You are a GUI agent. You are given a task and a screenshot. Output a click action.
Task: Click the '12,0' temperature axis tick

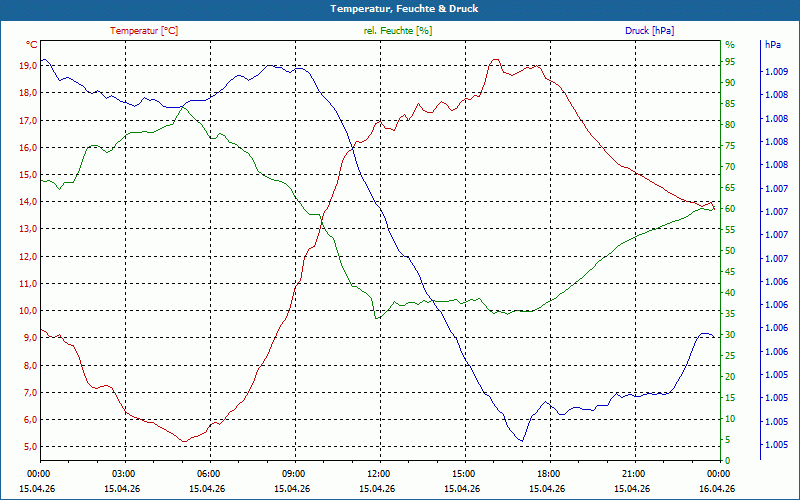29,257
